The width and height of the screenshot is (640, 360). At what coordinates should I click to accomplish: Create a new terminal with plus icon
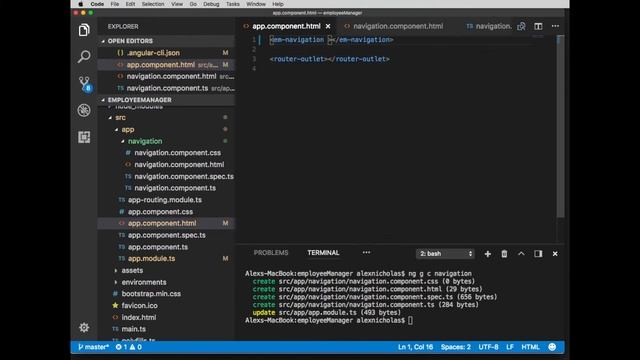[487, 254]
